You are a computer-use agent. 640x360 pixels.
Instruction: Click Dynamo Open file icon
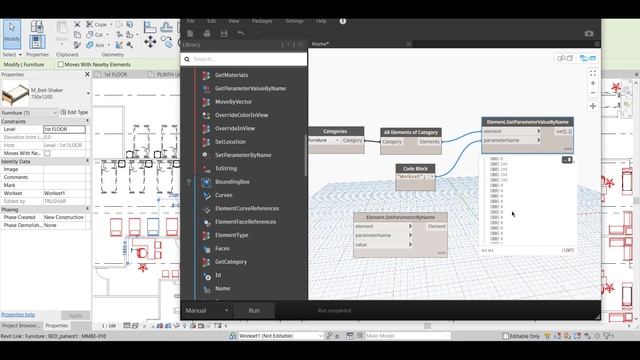207,33
